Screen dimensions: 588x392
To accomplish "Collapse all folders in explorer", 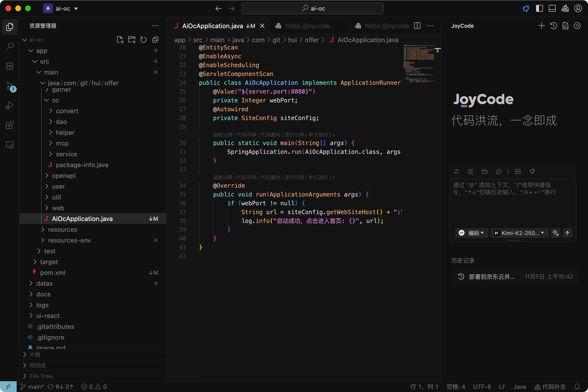I will click(155, 40).
